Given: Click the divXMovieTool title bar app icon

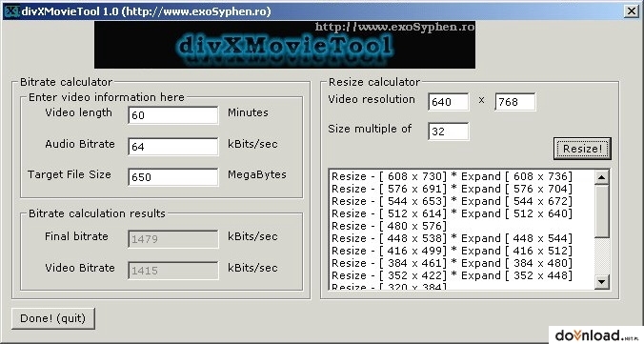Looking at the screenshot, I should pos(11,11).
